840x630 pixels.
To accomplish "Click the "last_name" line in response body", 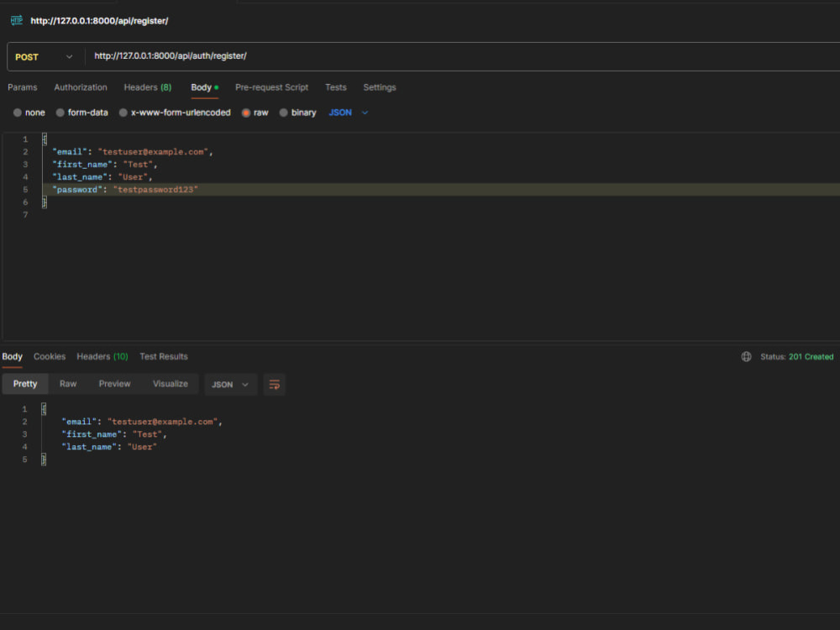I will [x=109, y=448].
